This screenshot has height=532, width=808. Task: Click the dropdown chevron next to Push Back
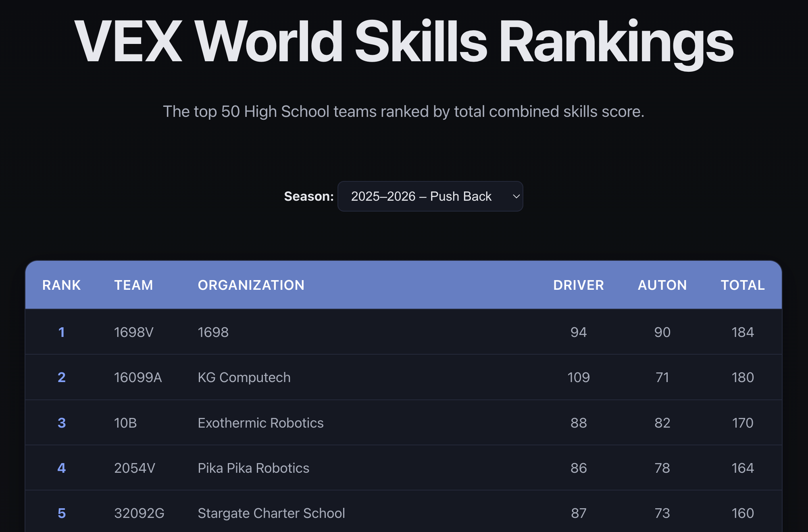coord(516,196)
